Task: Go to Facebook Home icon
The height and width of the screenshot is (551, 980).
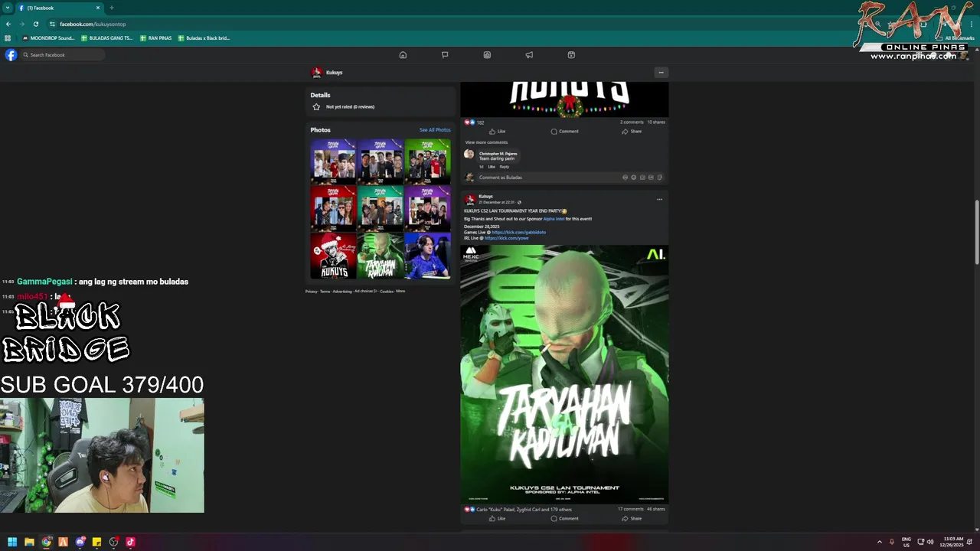Action: (403, 55)
